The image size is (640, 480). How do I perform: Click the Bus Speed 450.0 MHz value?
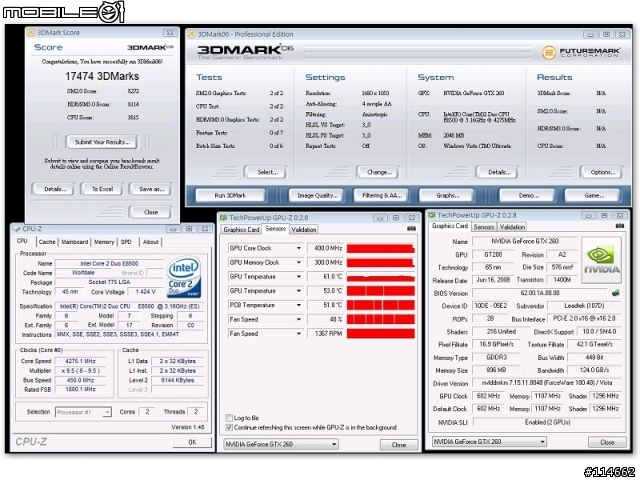click(x=80, y=380)
